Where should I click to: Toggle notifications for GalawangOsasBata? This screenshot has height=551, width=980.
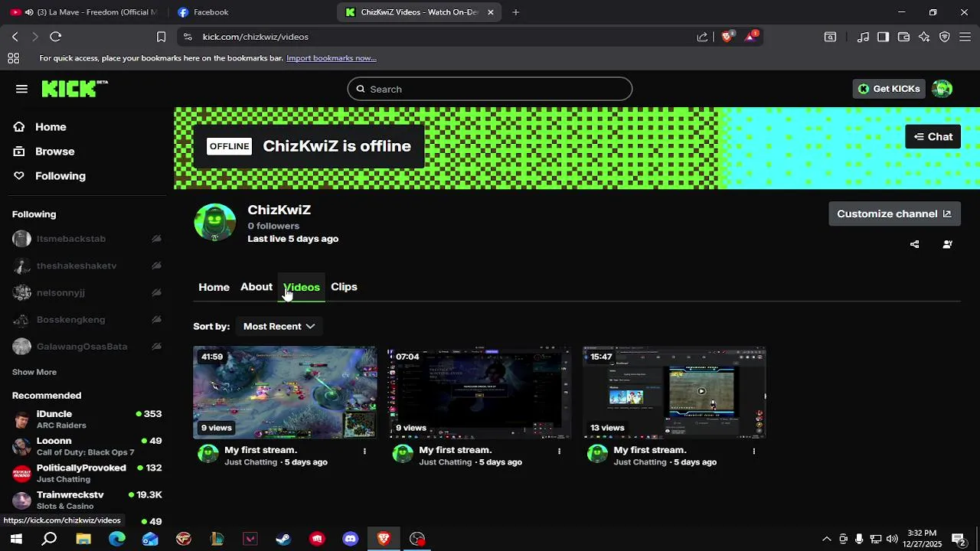click(156, 346)
